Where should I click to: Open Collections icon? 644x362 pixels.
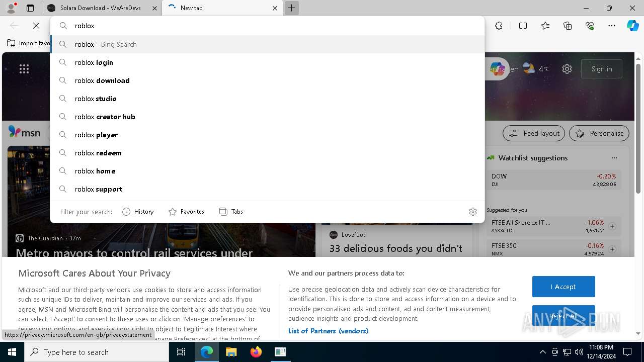pos(568,26)
